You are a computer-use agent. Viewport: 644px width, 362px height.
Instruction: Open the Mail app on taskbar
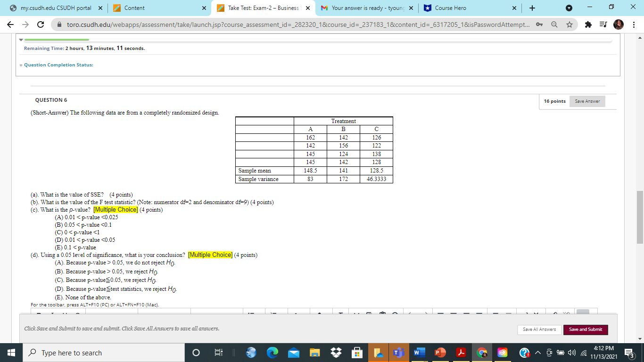click(x=293, y=353)
